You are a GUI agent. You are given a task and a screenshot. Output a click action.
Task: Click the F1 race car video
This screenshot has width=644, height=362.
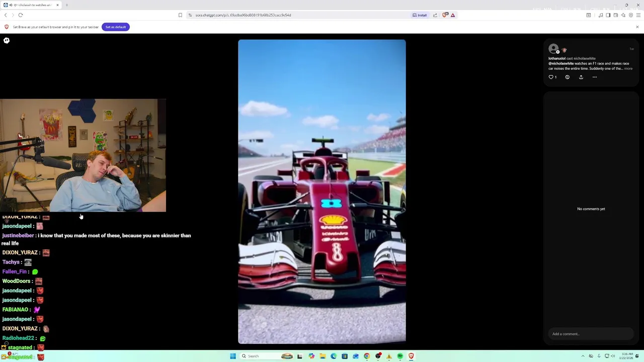322,192
